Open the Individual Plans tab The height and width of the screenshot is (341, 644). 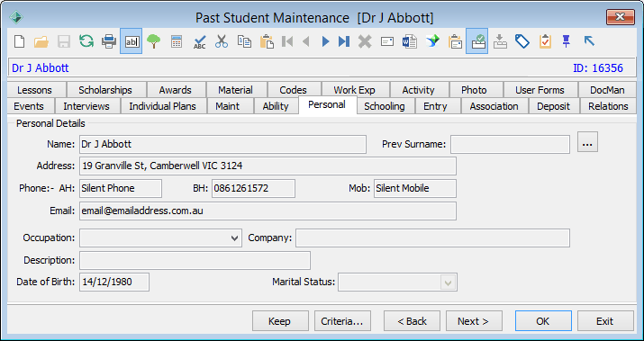[163, 106]
